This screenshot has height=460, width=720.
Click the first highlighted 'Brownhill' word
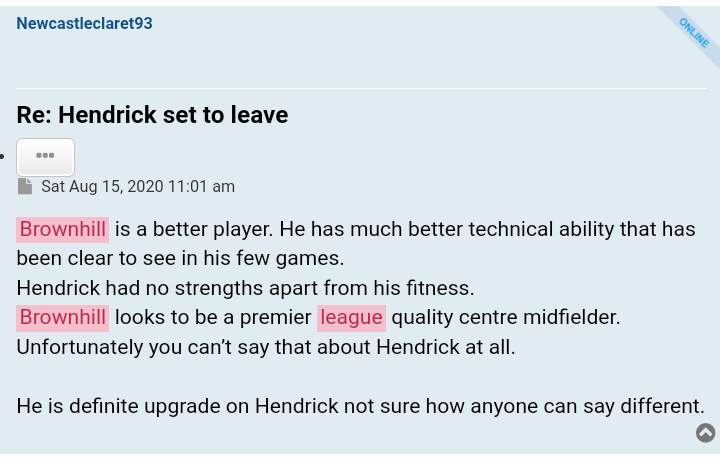pyautogui.click(x=62, y=229)
